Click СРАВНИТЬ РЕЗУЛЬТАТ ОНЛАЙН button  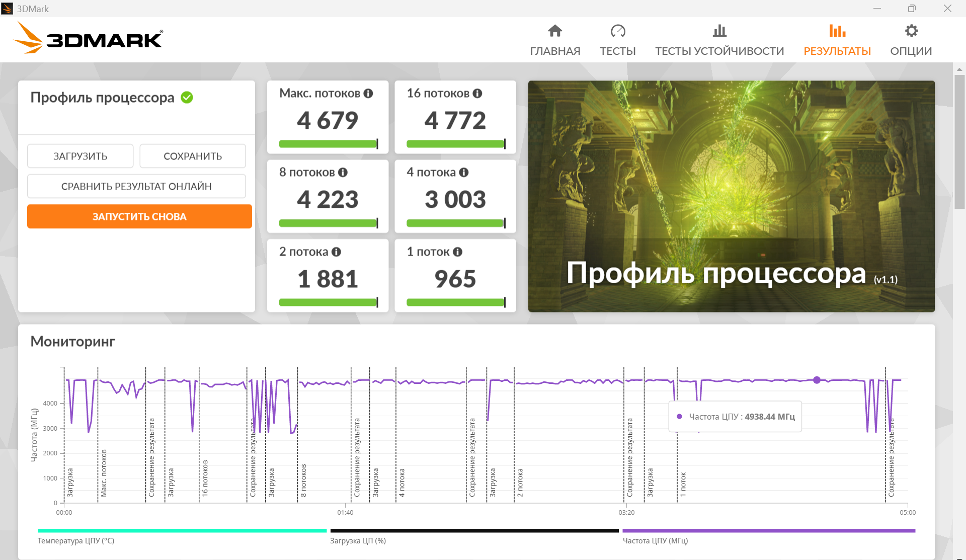tap(136, 186)
